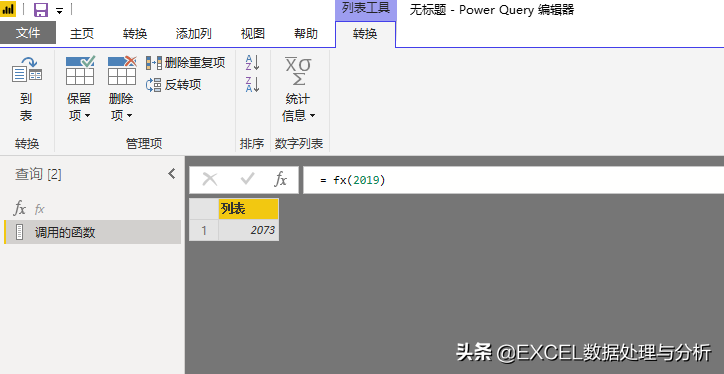Sort the list descending Z to A
Image resolution: width=724 pixels, height=374 pixels.
tap(252, 84)
